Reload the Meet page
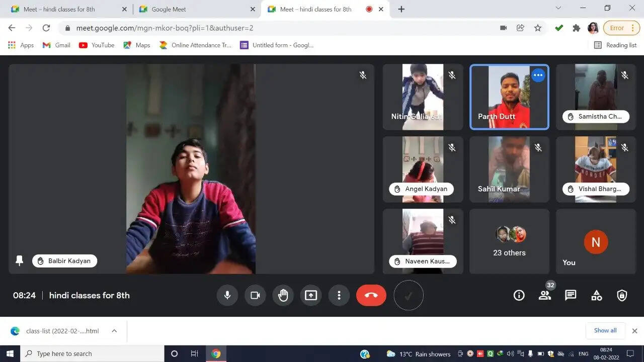This screenshot has width=644, height=362. tap(46, 28)
